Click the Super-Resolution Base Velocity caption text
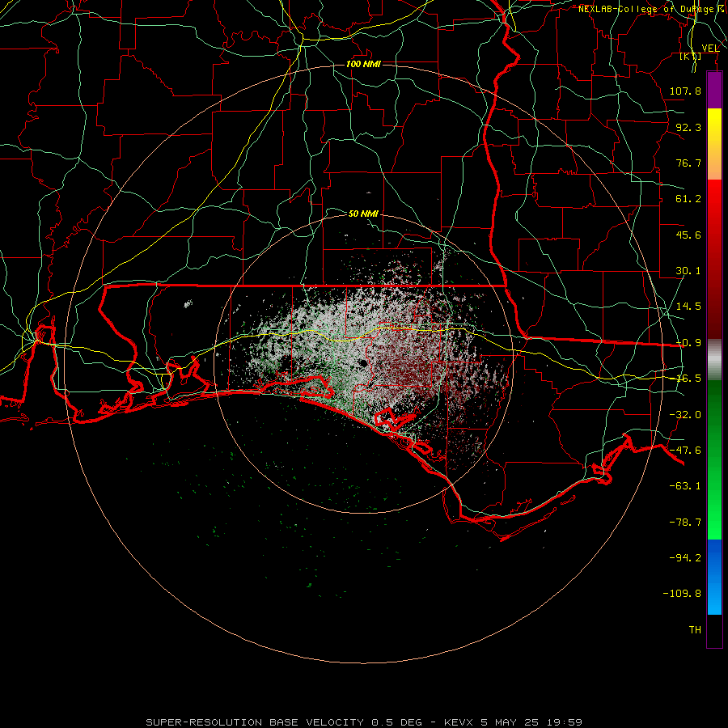 pyautogui.click(x=363, y=722)
